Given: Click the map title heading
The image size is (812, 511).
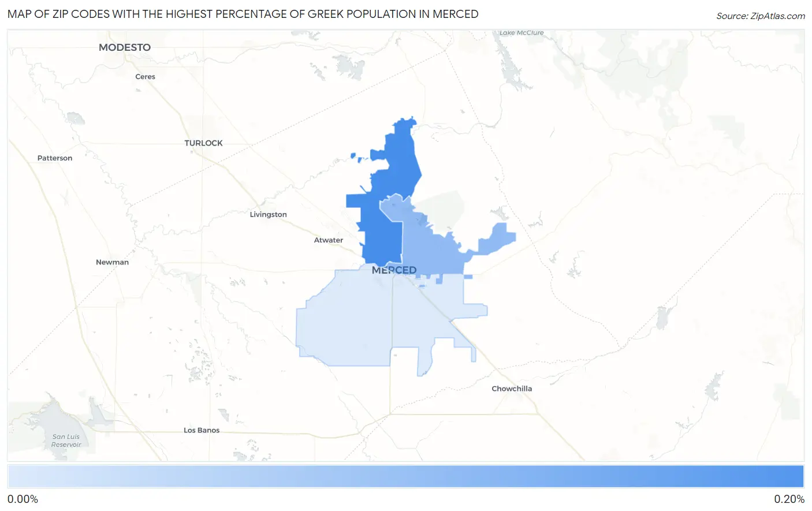Looking at the screenshot, I should tap(243, 14).
